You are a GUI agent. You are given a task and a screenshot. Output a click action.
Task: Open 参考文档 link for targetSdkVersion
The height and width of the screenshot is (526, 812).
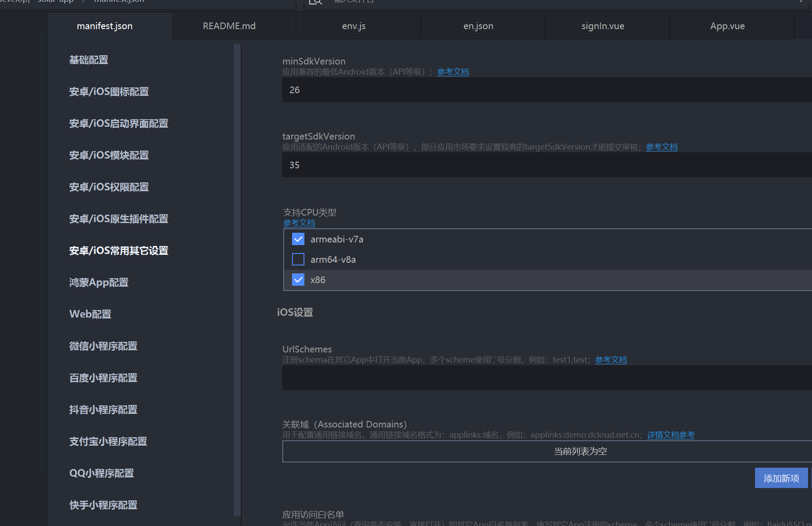click(661, 147)
